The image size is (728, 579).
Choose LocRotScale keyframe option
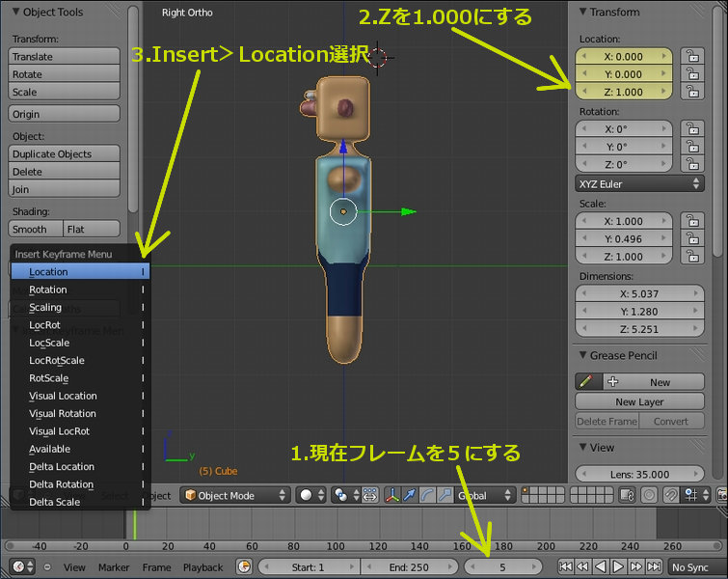pyautogui.click(x=80, y=360)
